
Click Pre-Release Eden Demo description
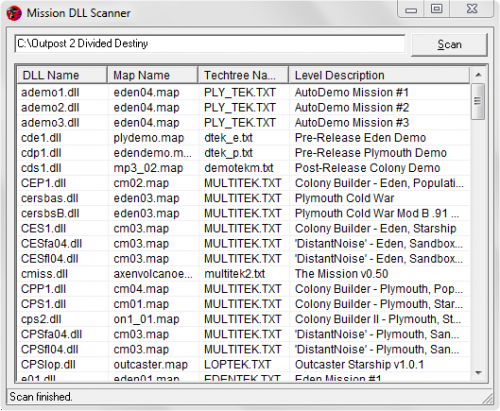360,138
